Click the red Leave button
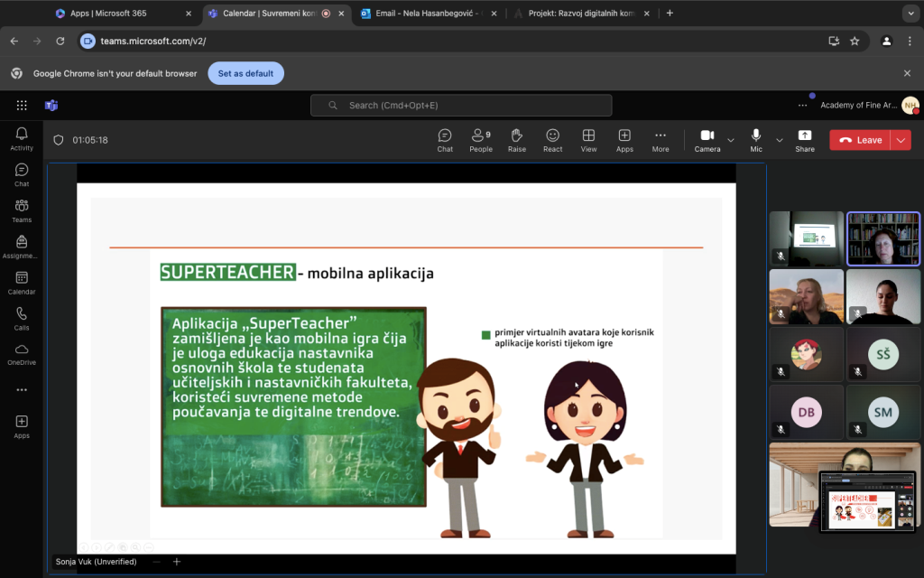The height and width of the screenshot is (578, 924). (x=860, y=140)
